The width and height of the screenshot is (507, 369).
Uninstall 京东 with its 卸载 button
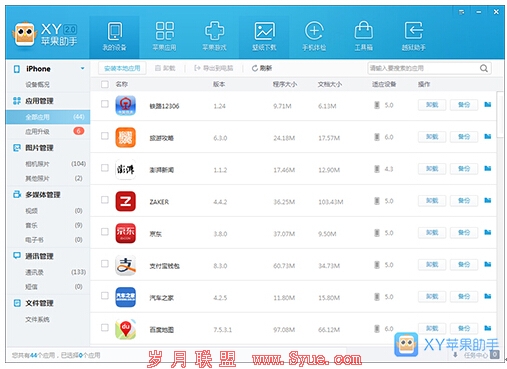[x=432, y=233]
